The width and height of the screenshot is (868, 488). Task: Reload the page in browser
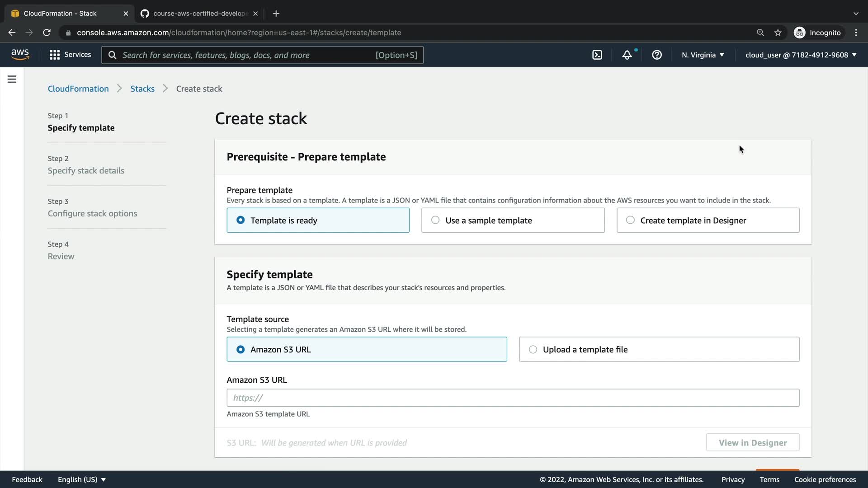(x=47, y=33)
